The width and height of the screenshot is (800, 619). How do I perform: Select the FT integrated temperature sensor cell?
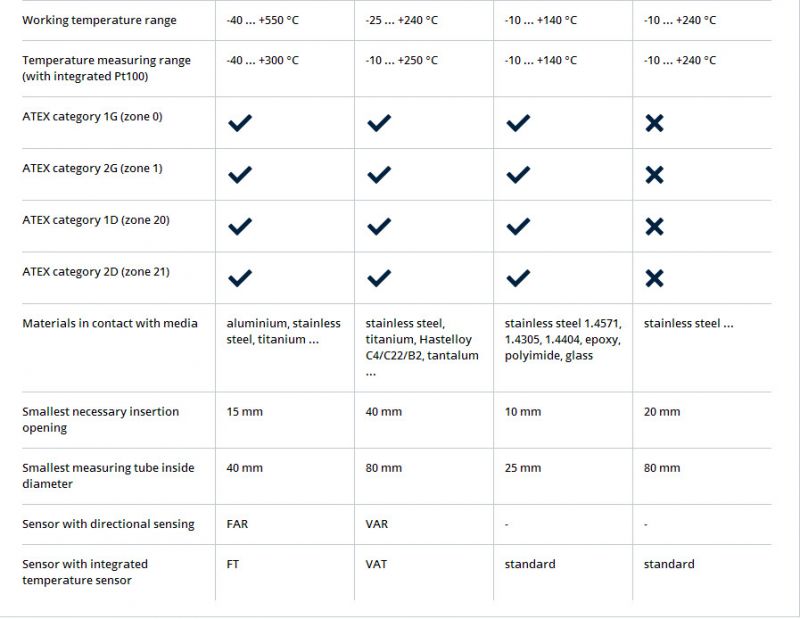(x=233, y=564)
